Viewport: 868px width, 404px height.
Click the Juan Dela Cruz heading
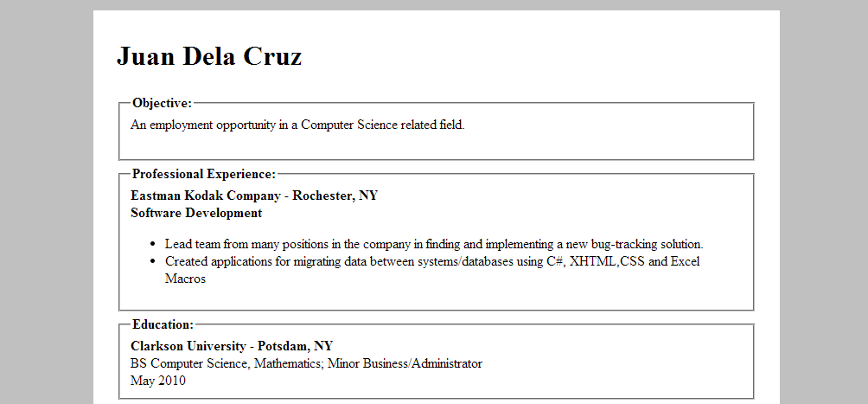[209, 56]
